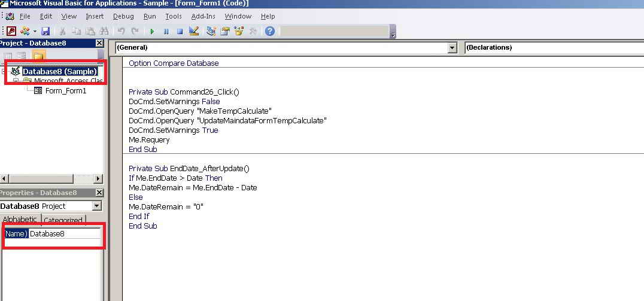Viewport: 644px width, 301px height.
Task: Open the Add-Ins menu
Action: [x=203, y=16]
